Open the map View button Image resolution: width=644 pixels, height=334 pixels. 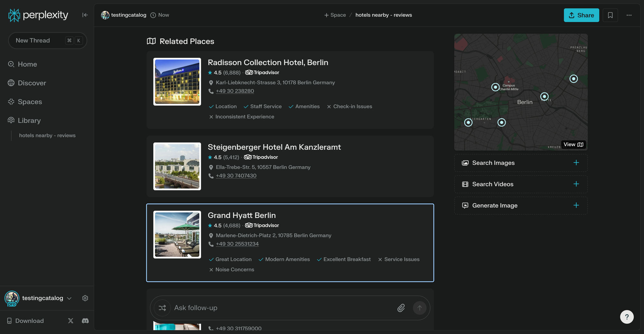coord(573,144)
